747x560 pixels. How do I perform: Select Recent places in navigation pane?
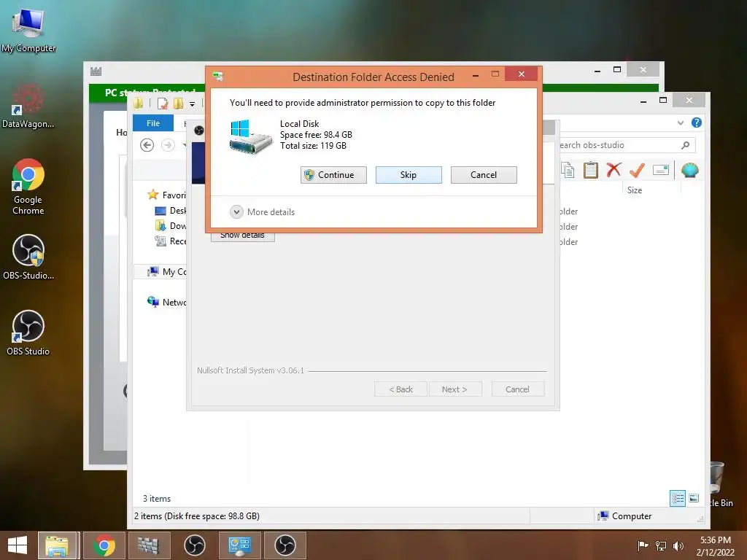(171, 241)
